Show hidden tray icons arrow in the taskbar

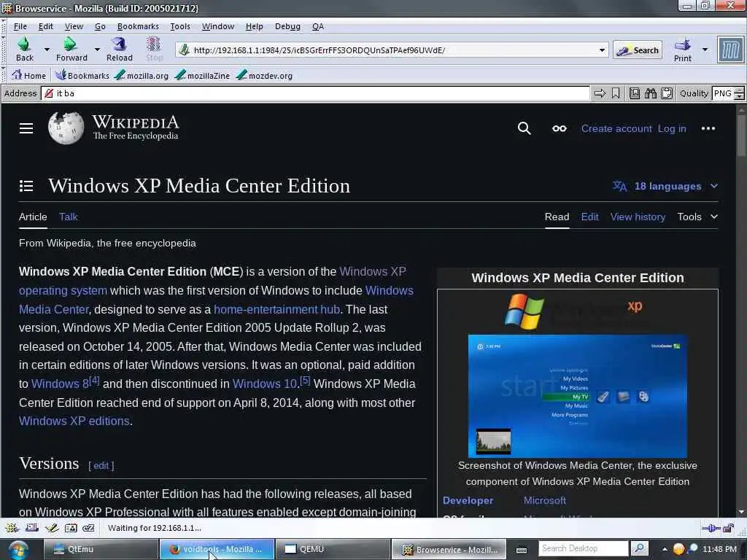pyautogui.click(x=665, y=549)
